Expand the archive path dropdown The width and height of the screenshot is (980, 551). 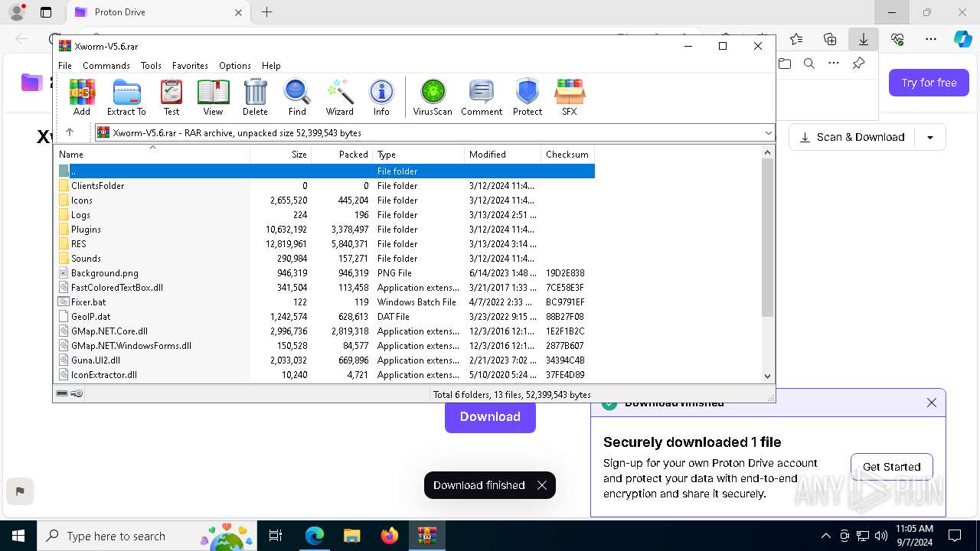tap(768, 133)
